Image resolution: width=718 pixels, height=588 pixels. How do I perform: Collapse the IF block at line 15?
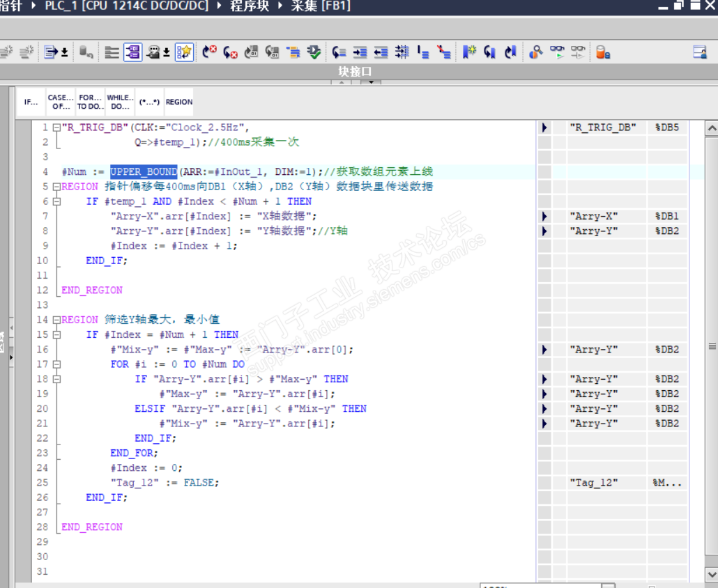(x=56, y=334)
